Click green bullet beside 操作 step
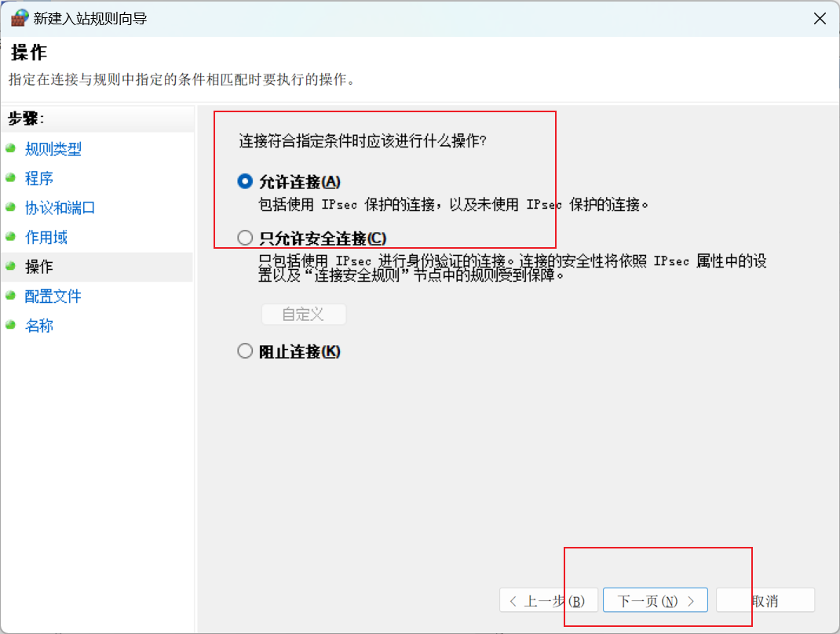The image size is (840, 634). [11, 266]
